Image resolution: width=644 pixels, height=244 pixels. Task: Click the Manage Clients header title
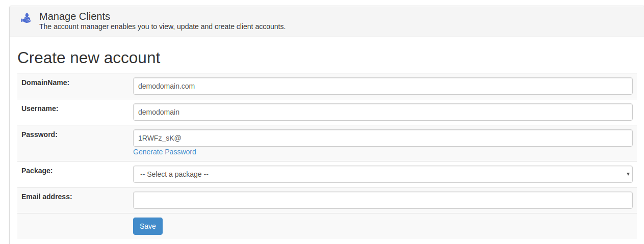[74, 16]
